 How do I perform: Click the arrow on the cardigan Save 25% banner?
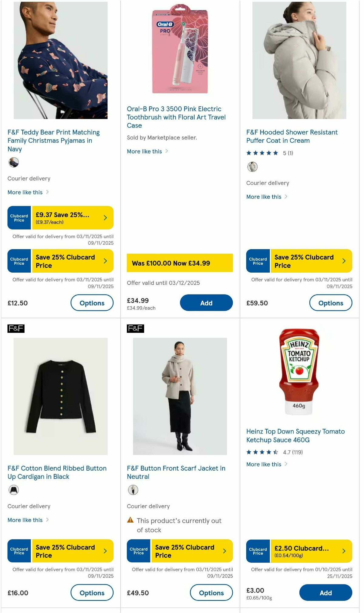coord(105,551)
